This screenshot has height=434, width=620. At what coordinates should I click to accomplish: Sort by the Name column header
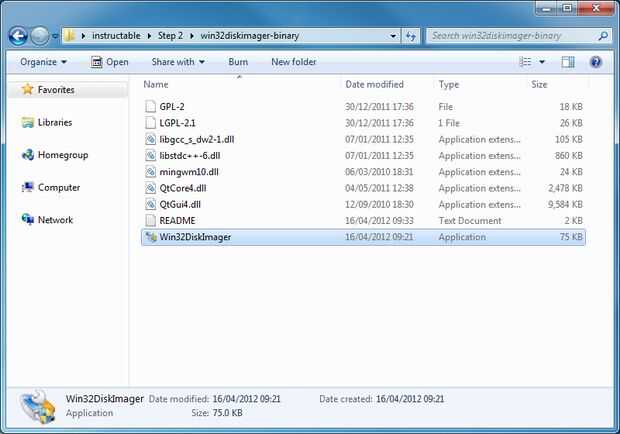[156, 85]
